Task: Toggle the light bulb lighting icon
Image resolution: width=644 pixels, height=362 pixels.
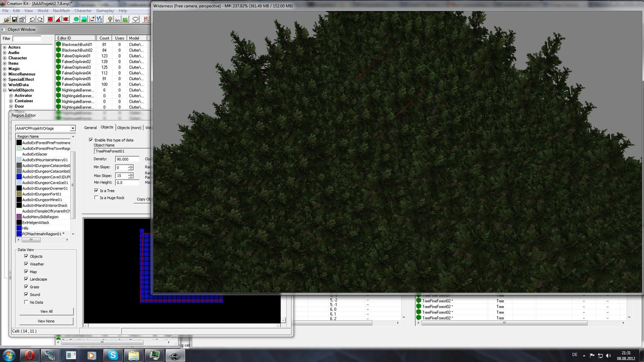Action: 110,20
